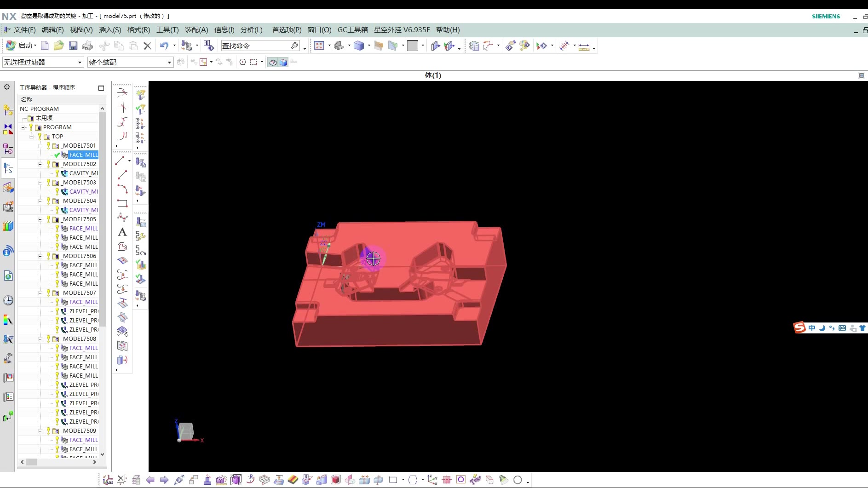Screen dimensions: 868x488
Task: Open the Web Browser sidebar icon
Action: pyautogui.click(x=8, y=276)
